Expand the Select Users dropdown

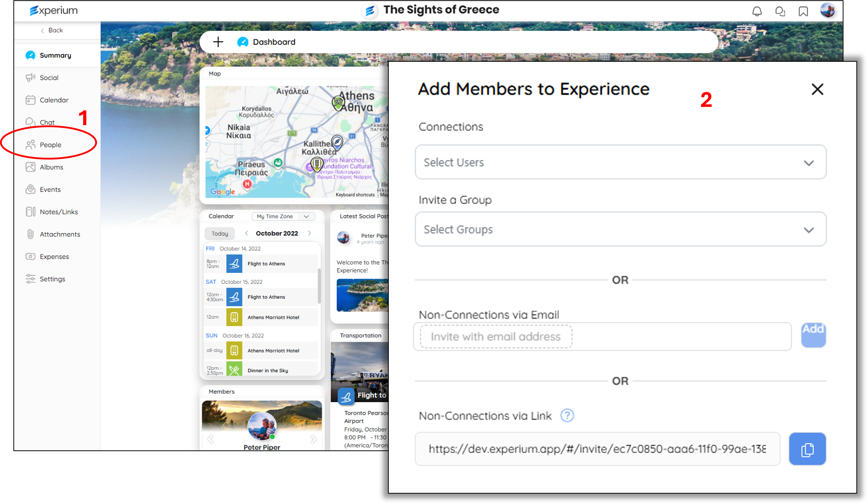[620, 162]
